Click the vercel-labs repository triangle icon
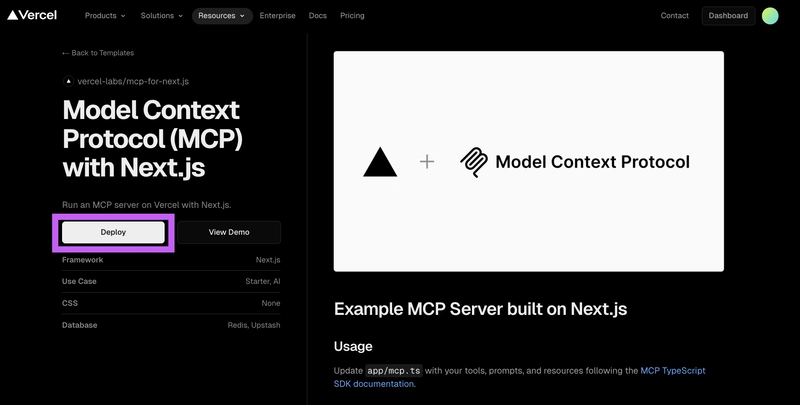This screenshot has height=405, width=800. pos(68,81)
